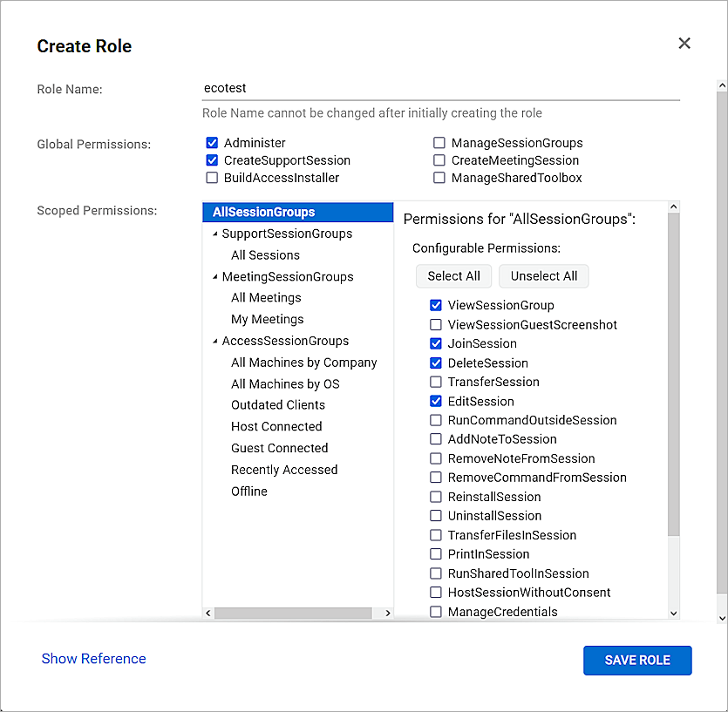Collapse the AccessSessionGroups tree node
The width and height of the screenshot is (728, 712).
pyautogui.click(x=215, y=341)
